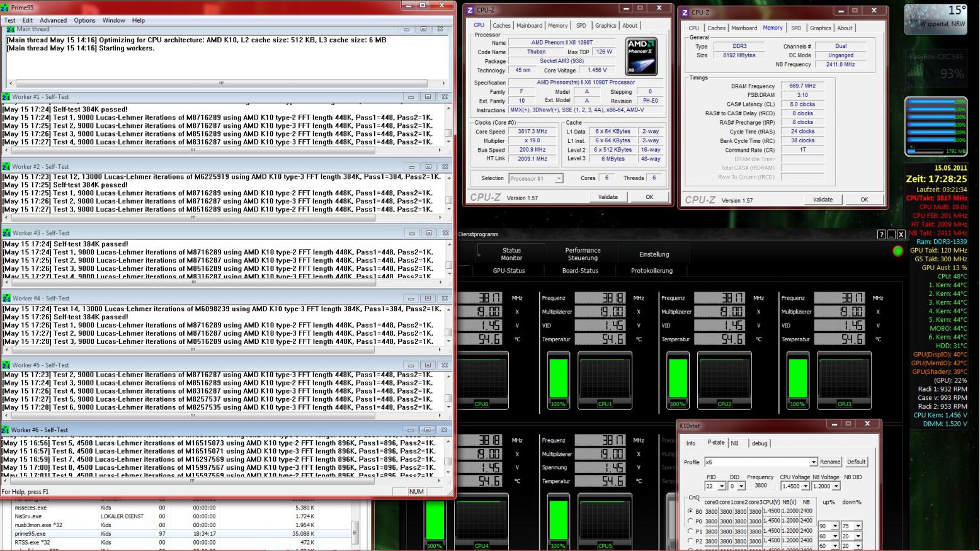Viewport: 980px width, 551px height.
Task: Click Validate in the CPU-Z processor window
Action: [608, 197]
